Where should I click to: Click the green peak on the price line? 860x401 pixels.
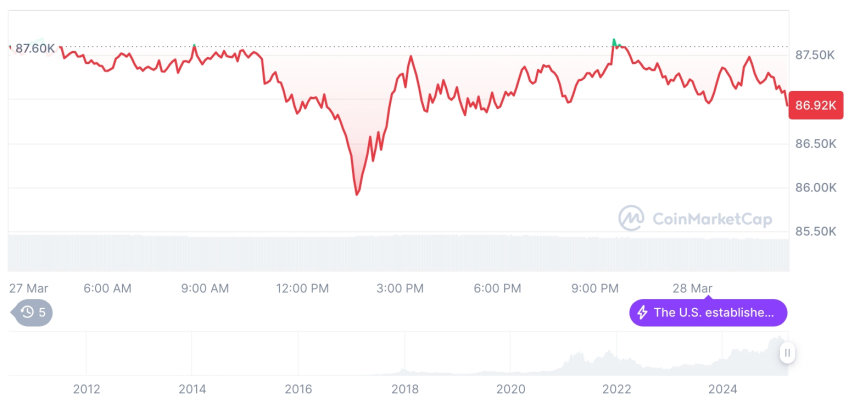click(x=614, y=41)
